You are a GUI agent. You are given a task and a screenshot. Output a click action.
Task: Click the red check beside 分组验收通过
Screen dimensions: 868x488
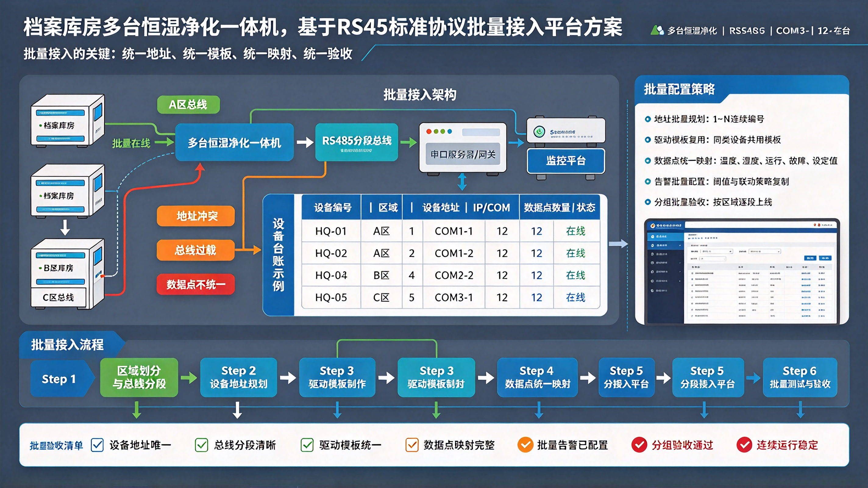[x=639, y=445]
